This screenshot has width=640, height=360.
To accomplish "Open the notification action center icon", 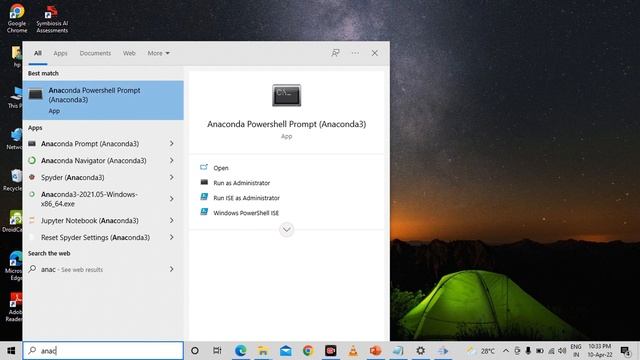I will pyautogui.click(x=625, y=351).
